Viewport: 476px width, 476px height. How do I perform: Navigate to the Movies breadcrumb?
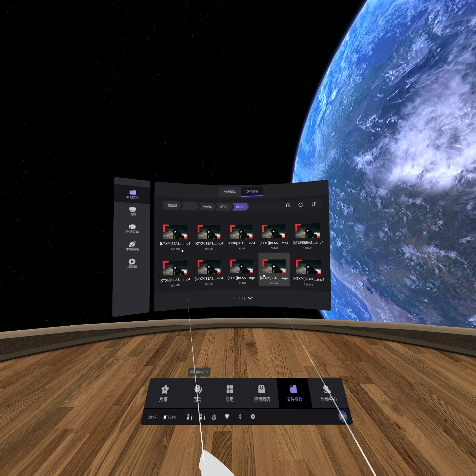pos(207,207)
